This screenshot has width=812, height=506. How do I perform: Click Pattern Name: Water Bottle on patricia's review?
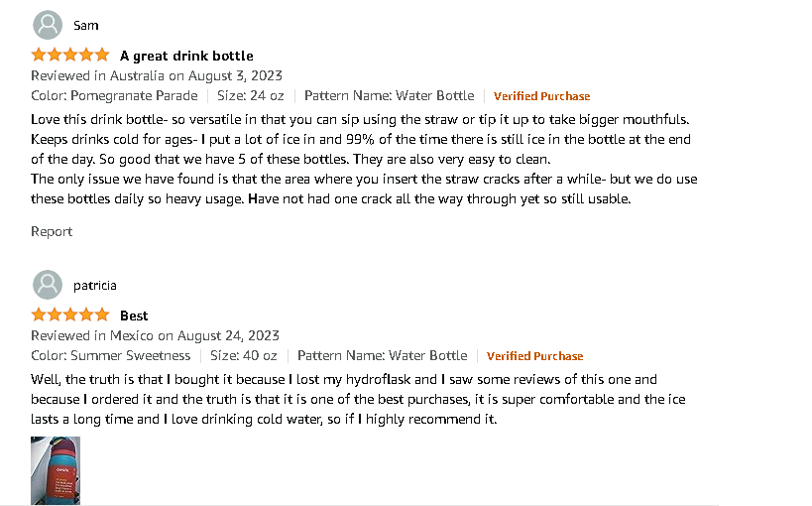click(x=382, y=356)
